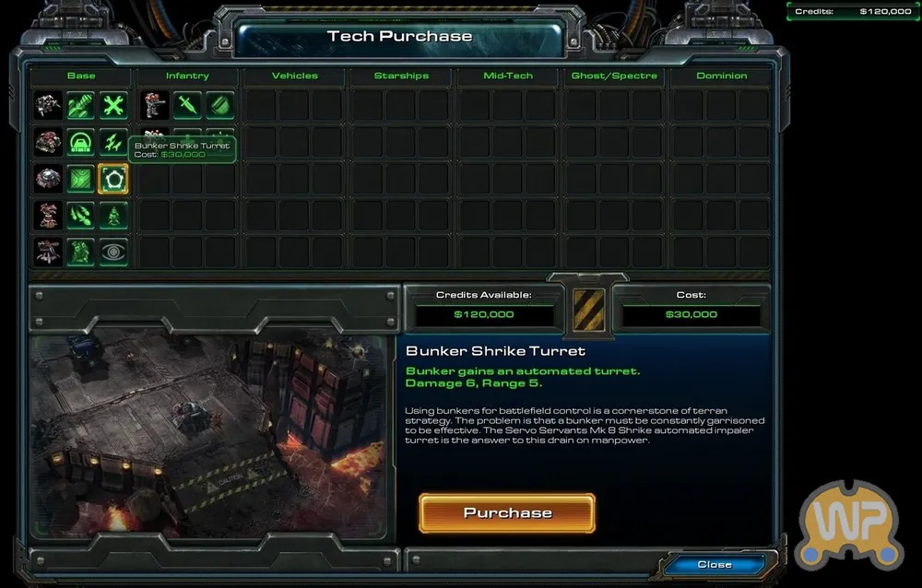The image size is (922, 588).
Task: Select the bunker dome upgrade icon
Action: coord(80,142)
